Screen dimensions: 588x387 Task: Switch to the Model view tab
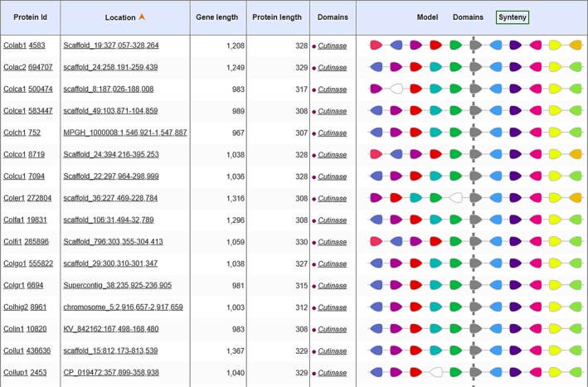point(427,17)
